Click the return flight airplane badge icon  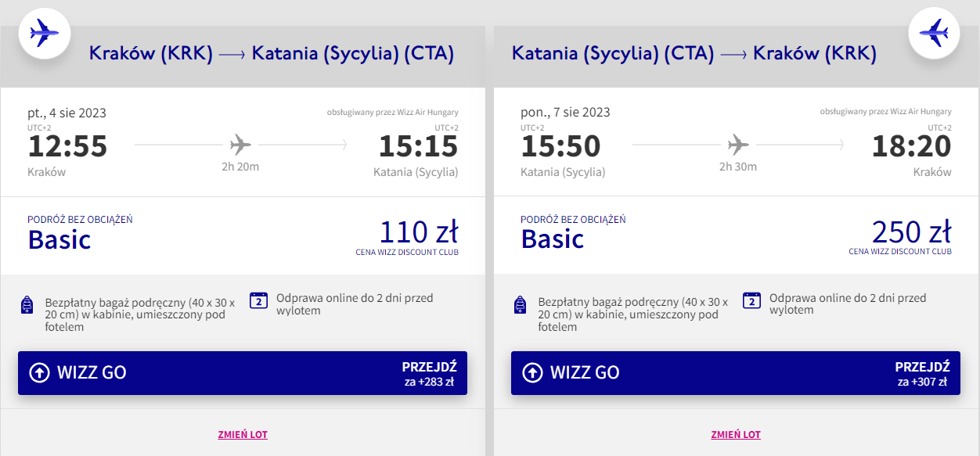tap(934, 33)
